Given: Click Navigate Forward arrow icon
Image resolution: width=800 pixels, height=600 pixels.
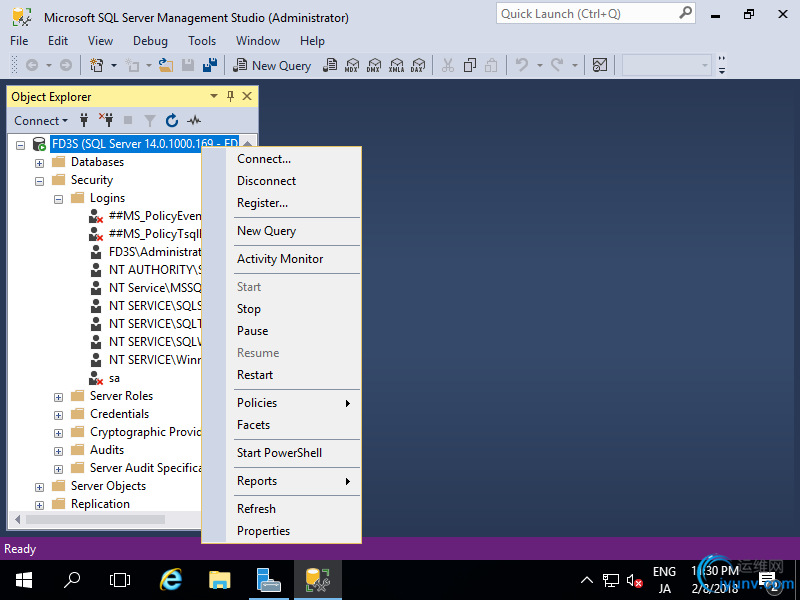Looking at the screenshot, I should [x=66, y=65].
